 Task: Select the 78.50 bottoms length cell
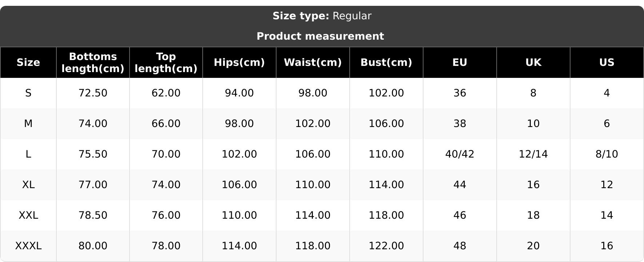pyautogui.click(x=93, y=215)
